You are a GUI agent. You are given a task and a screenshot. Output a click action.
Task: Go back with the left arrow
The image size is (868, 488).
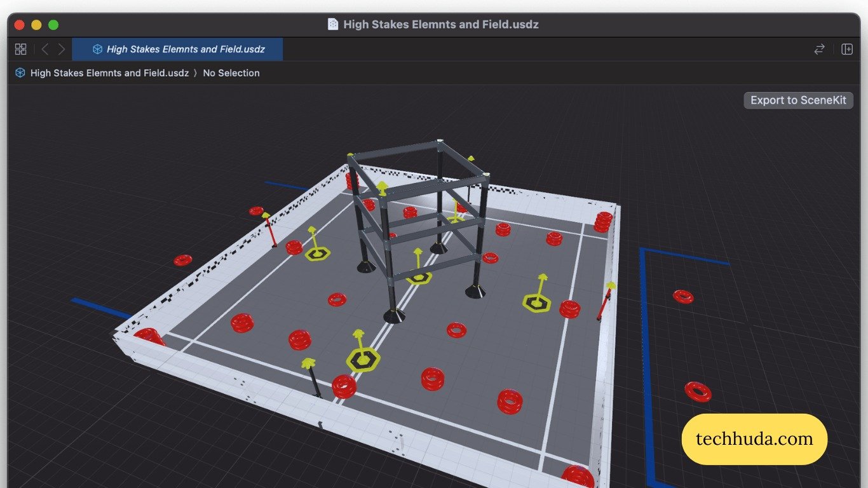pyautogui.click(x=44, y=49)
